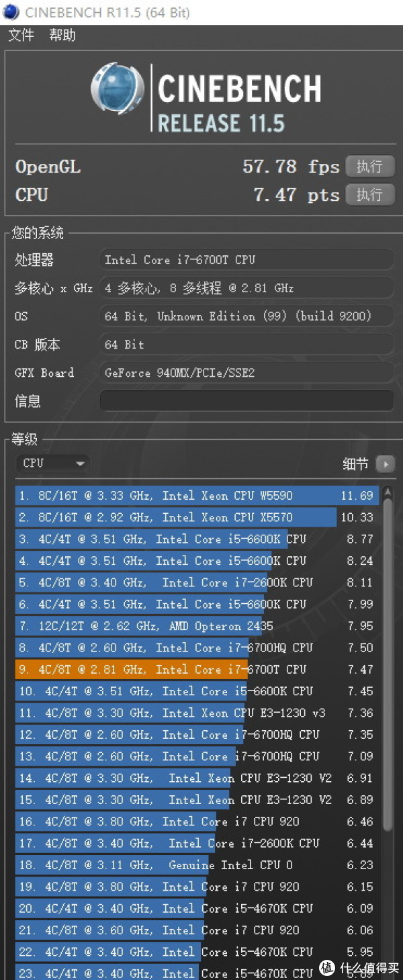Click the details arrow icon beside 细节
The height and width of the screenshot is (980, 403).
coord(385,463)
